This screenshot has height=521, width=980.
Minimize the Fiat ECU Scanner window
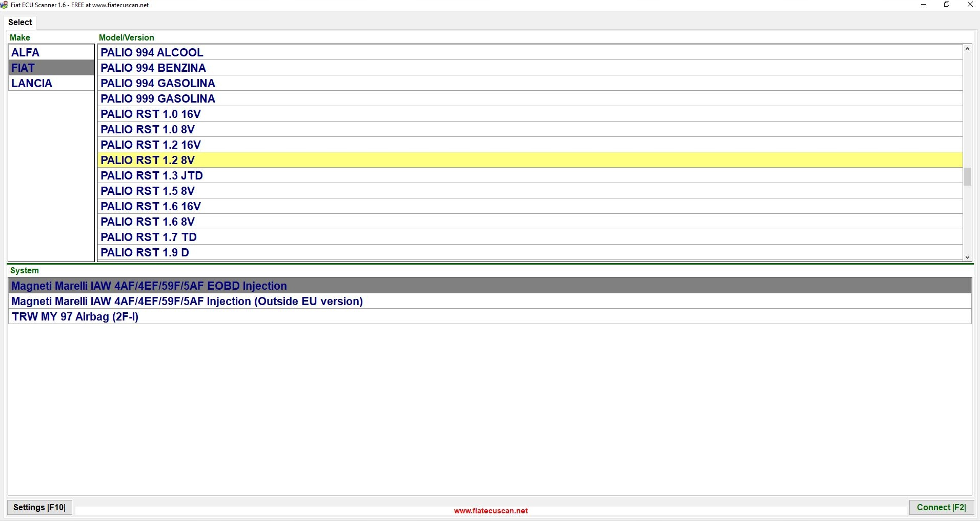(924, 5)
